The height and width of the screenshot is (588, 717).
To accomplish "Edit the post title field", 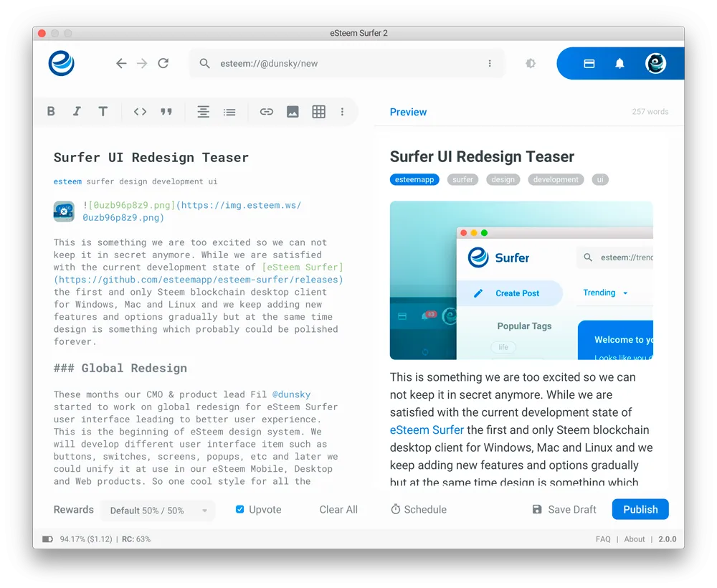I will (151, 157).
